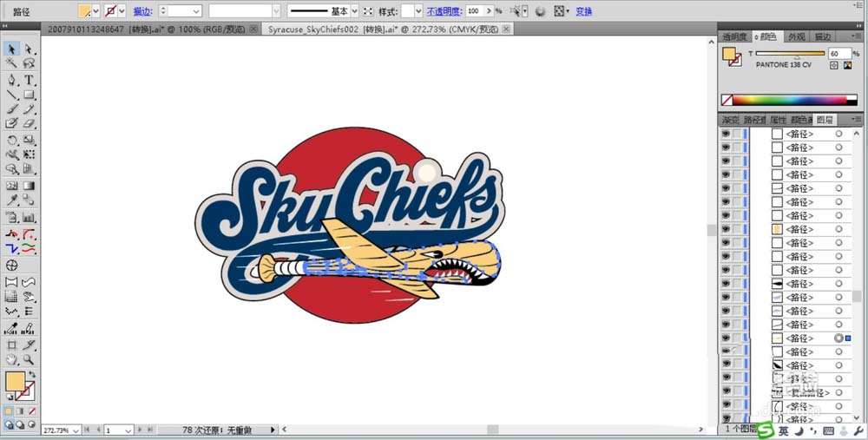Hide the topmost path row in Layers
Image resolution: width=868 pixels, height=440 pixels.
[x=726, y=134]
